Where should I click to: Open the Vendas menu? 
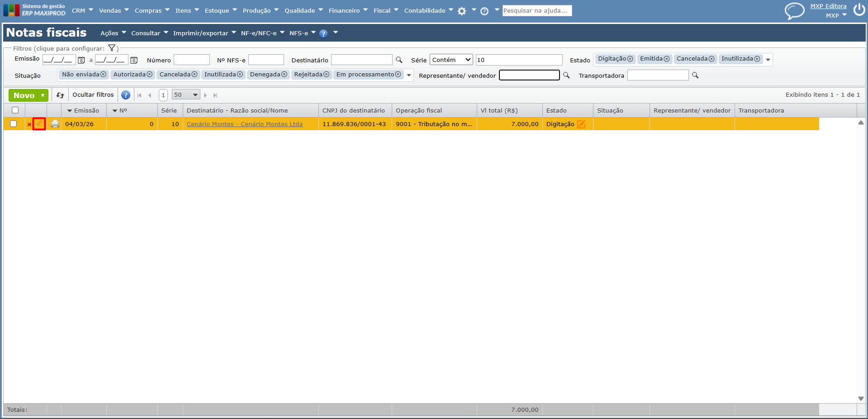pyautogui.click(x=114, y=10)
